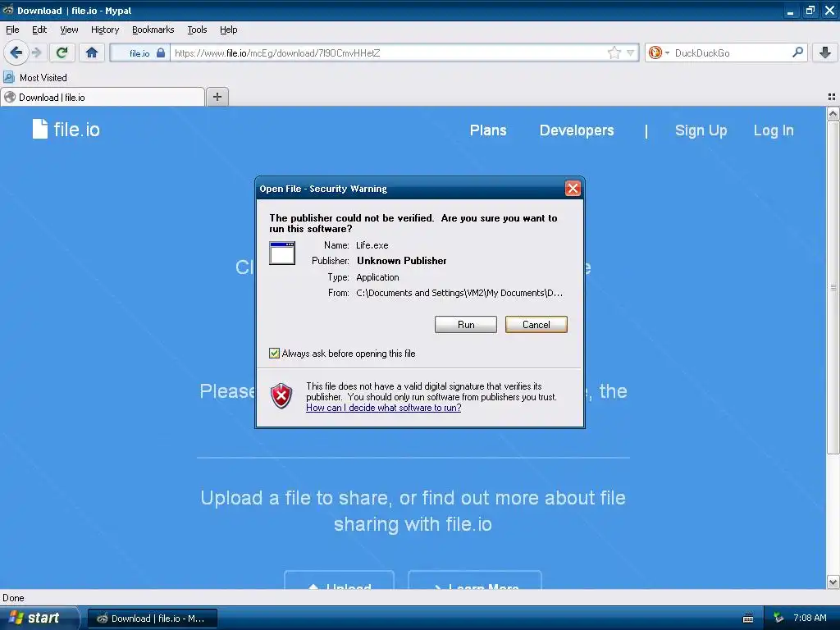
Task: Click the vertical scrollbar thumb
Action: (x=833, y=288)
